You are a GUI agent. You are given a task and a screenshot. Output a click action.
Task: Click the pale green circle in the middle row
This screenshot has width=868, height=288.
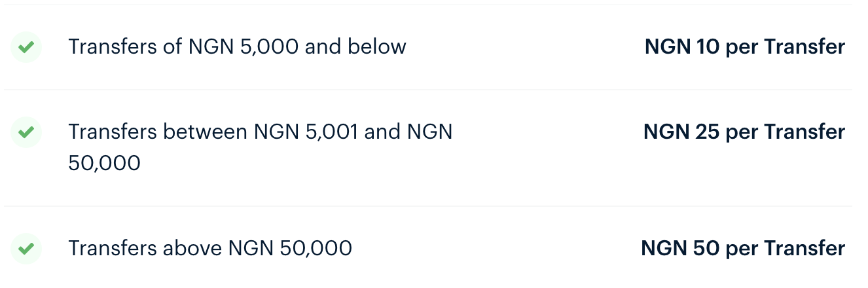click(26, 132)
